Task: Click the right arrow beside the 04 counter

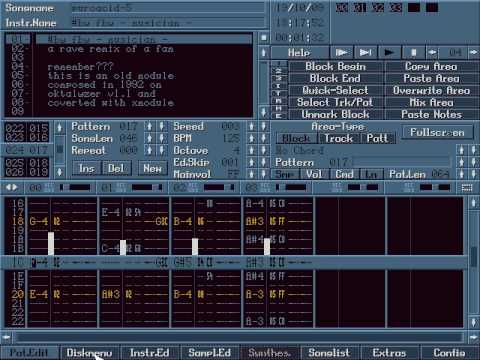Action: tap(473, 52)
